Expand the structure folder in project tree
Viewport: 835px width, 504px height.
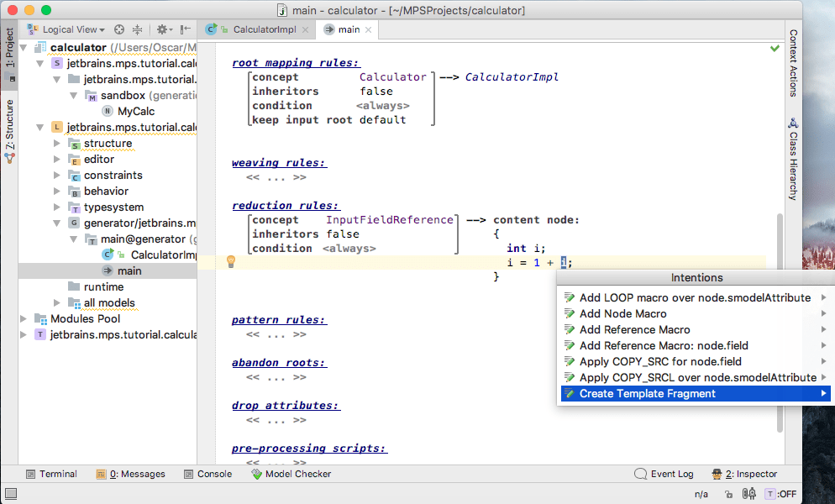(x=57, y=144)
